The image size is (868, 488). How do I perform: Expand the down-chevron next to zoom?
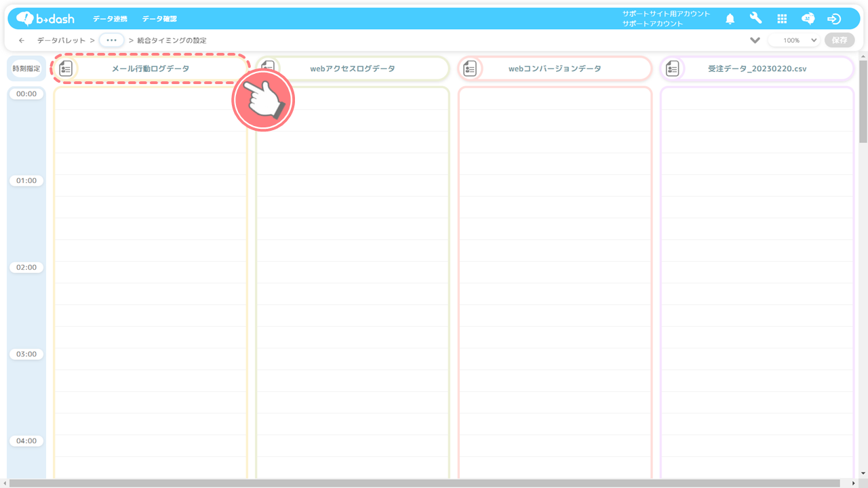click(755, 40)
